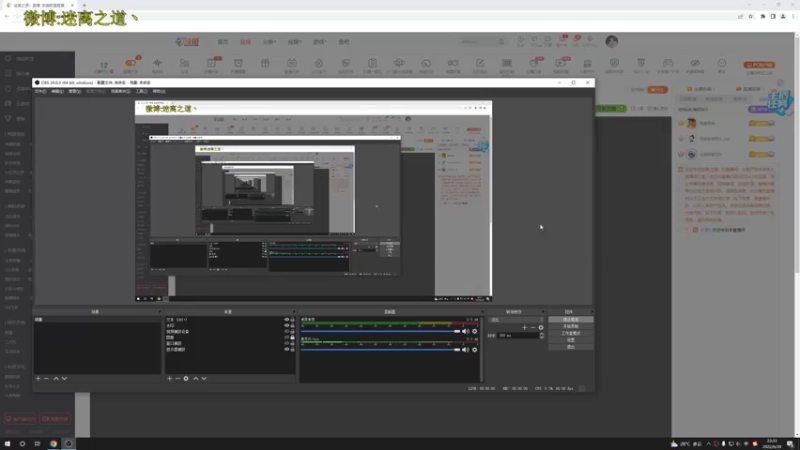This screenshot has height=450, width=800.
Task: Mute first audio channel speaker icon
Action: point(465,331)
